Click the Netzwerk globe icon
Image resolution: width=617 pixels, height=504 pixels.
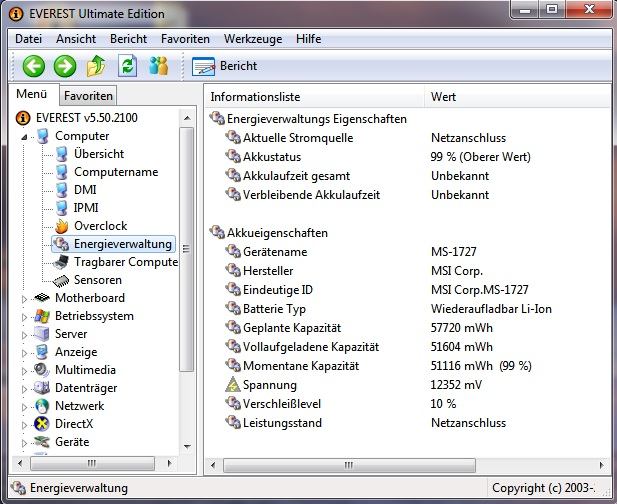point(42,406)
